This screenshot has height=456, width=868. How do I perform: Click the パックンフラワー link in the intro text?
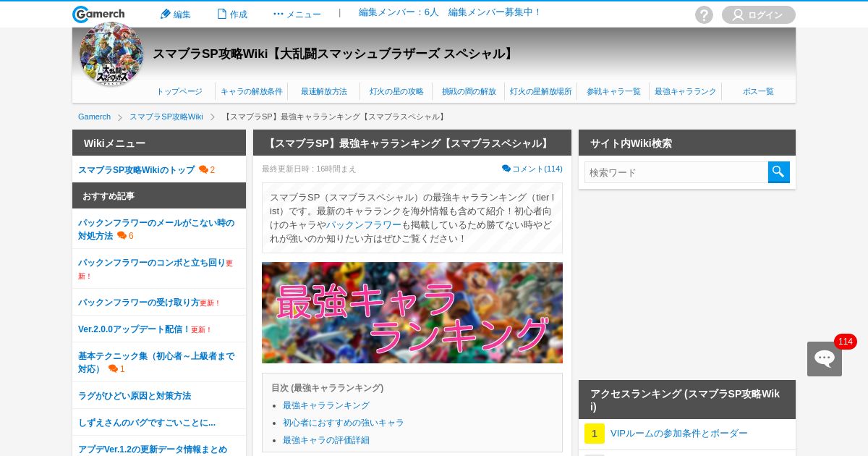click(363, 225)
